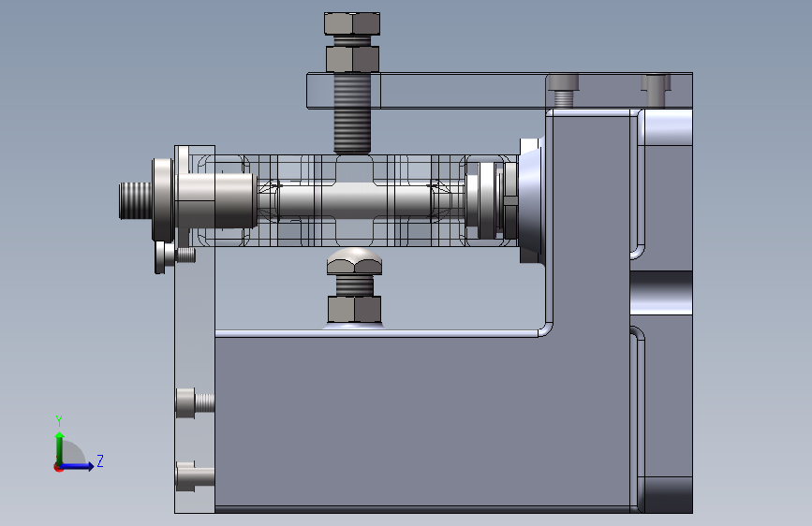Select the right socket screw in the top plate
Viewport: 812px width, 526px height.
tap(656, 89)
